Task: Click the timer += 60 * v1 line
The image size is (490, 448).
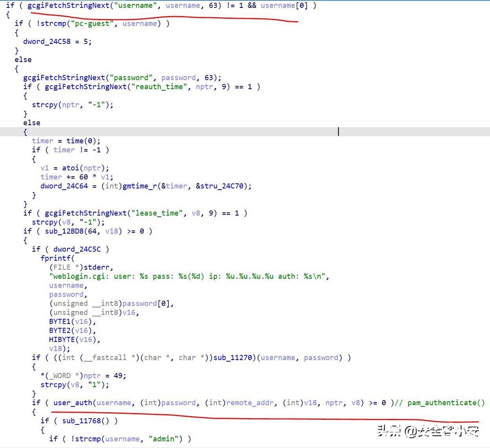Action: 77,177
